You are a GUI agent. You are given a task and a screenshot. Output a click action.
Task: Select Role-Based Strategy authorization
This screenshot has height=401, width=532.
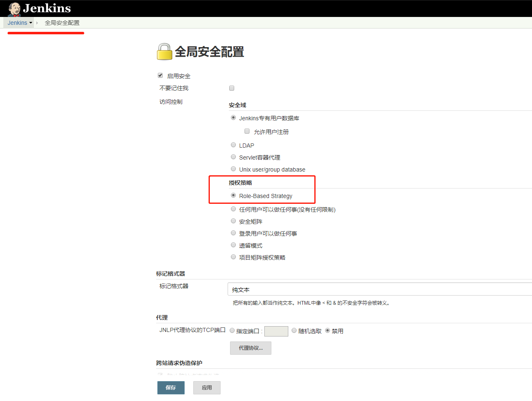point(233,195)
